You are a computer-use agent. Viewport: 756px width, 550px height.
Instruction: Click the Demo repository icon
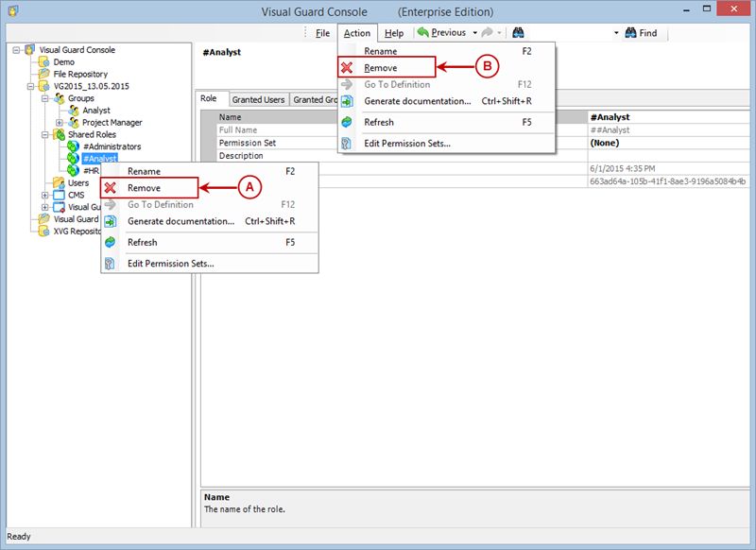(x=43, y=61)
